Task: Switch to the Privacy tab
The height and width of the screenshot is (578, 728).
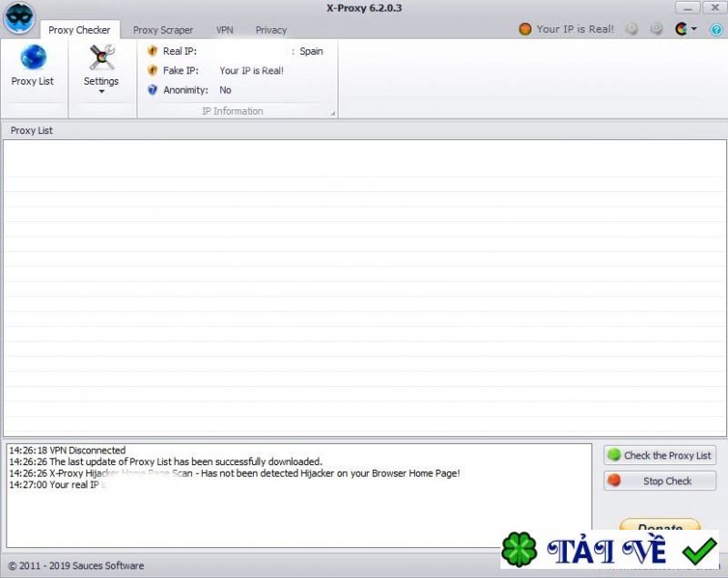Action: point(270,29)
